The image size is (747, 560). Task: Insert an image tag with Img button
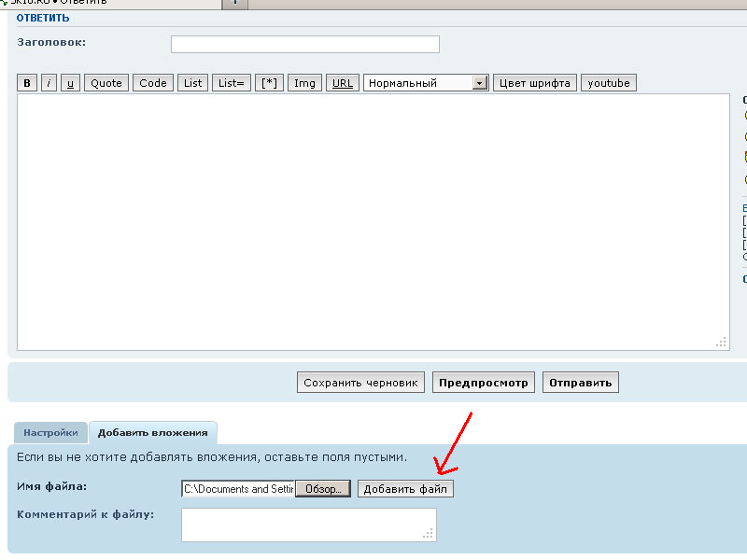(x=304, y=83)
